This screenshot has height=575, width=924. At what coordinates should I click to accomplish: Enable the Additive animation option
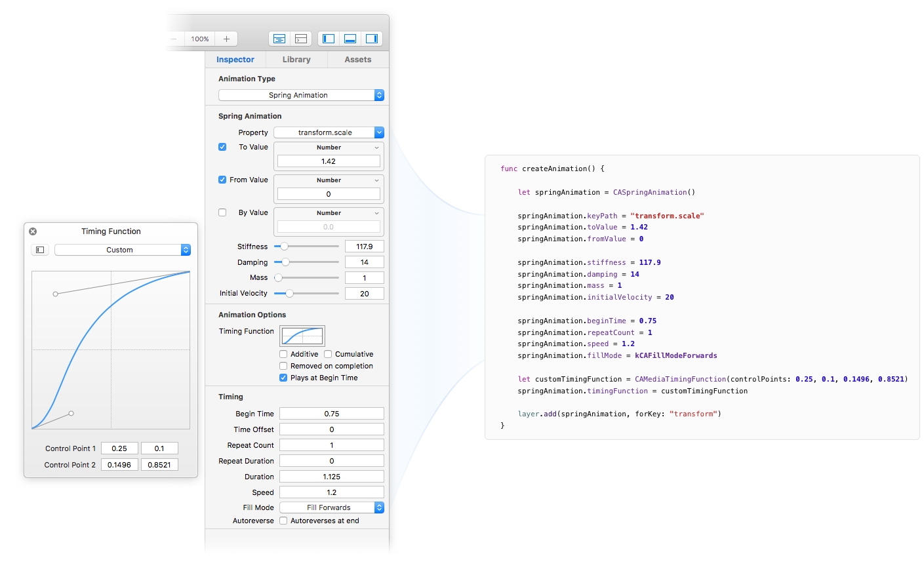(283, 354)
